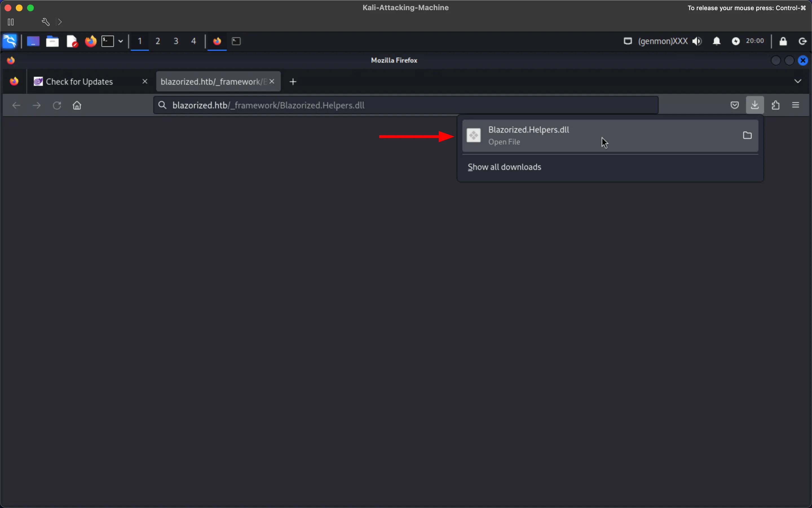Toggle the downloads panel button
The image size is (812, 508).
click(x=755, y=105)
